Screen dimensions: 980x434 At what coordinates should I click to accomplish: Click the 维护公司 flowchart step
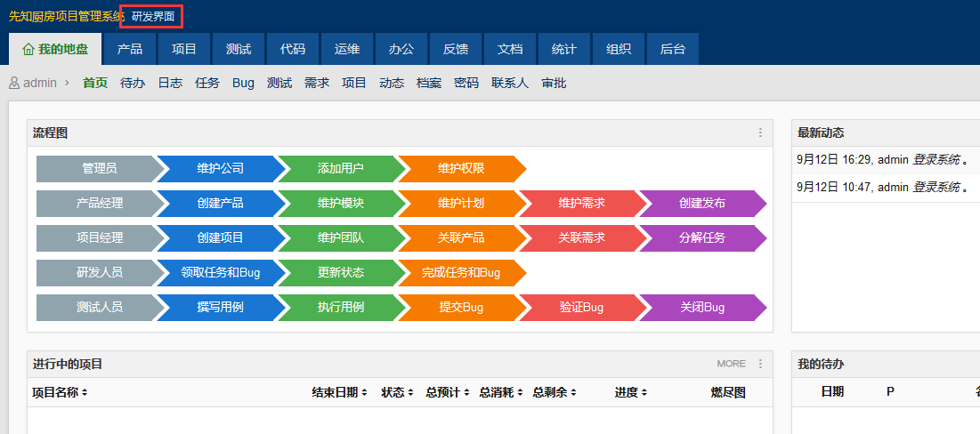click(220, 168)
